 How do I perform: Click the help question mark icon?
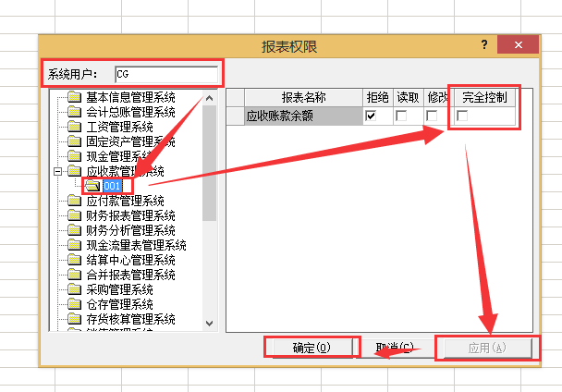click(483, 45)
